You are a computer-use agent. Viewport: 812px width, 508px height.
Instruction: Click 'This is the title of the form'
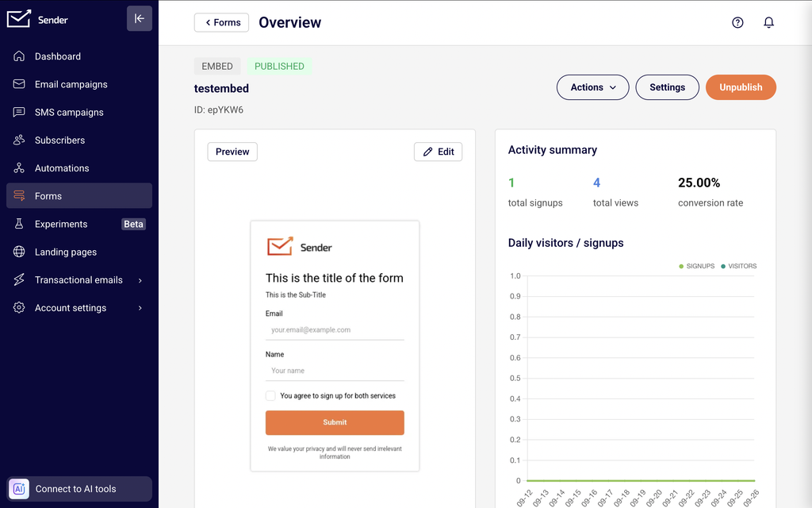point(335,278)
